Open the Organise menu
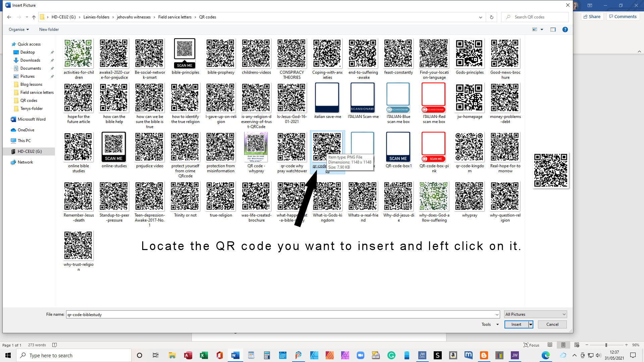 pyautogui.click(x=18, y=29)
